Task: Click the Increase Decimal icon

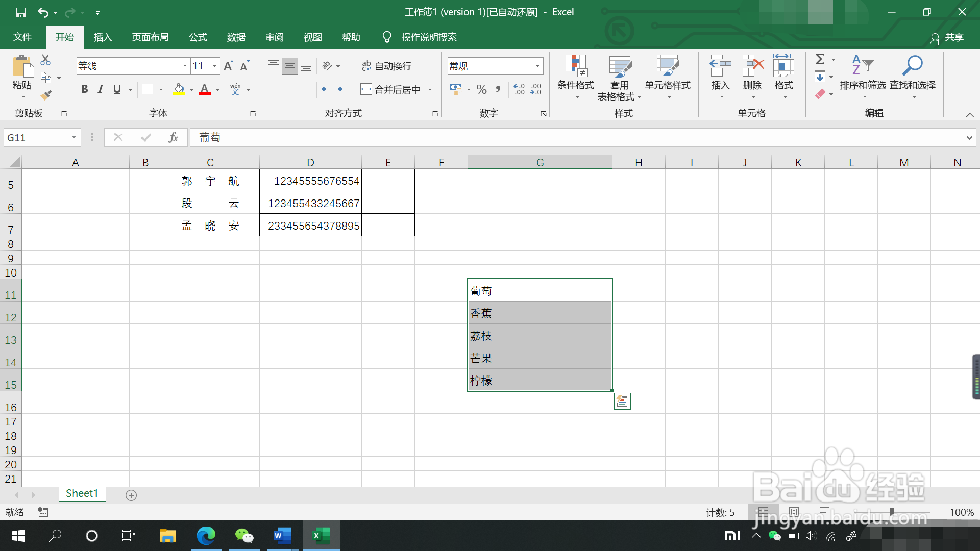Action: [x=519, y=89]
